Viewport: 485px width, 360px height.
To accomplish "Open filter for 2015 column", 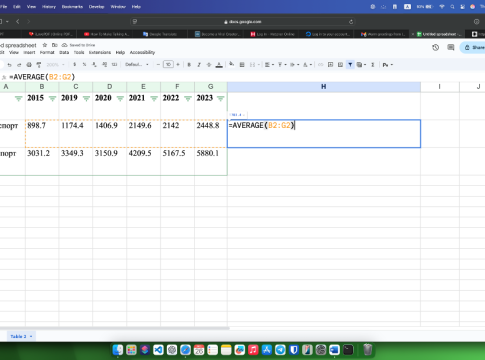I will 52,98.
